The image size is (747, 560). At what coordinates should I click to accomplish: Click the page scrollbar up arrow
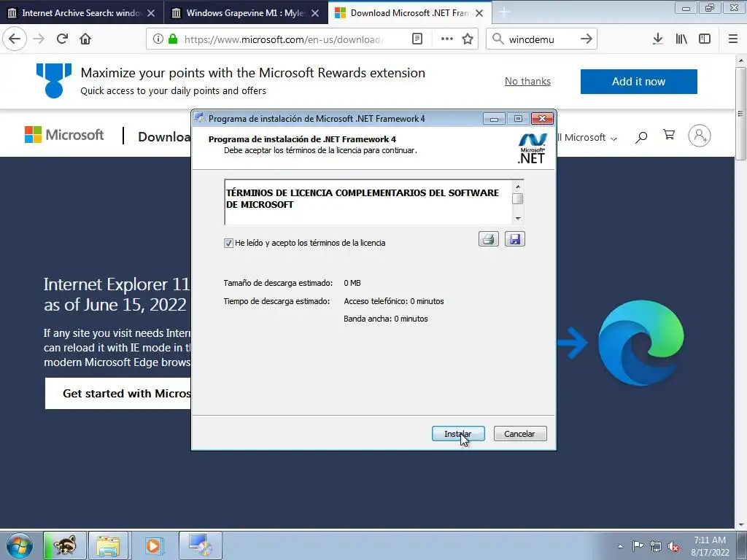pyautogui.click(x=741, y=61)
